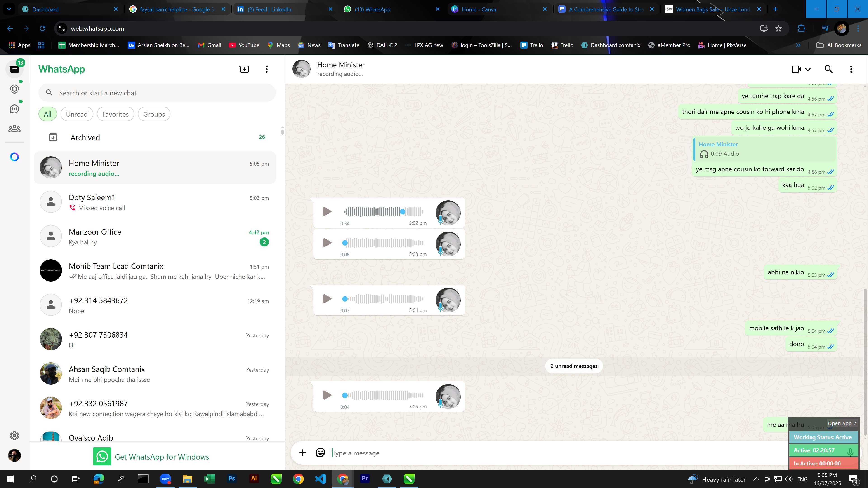Seek on the 0:34 voice message waveform
Screen dimensions: 868x488
click(383, 211)
